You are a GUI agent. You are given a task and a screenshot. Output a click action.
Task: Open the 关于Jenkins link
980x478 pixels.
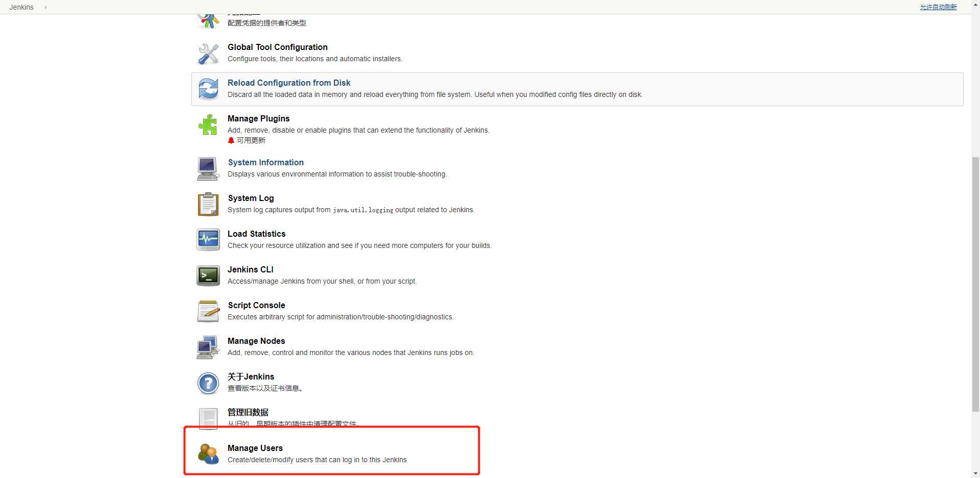click(x=251, y=376)
